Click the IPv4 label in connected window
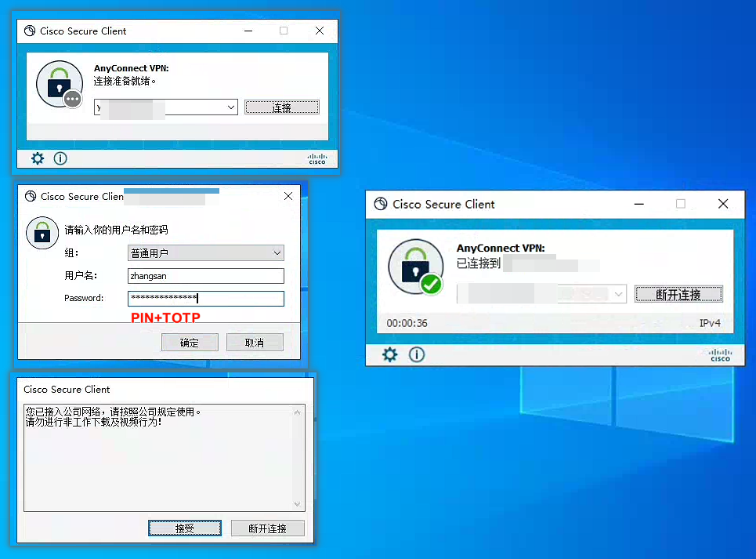This screenshot has width=756, height=559. (x=710, y=323)
